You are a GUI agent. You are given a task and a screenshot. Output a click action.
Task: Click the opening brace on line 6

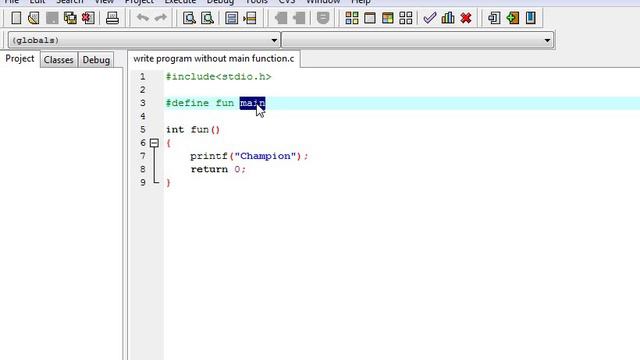169,143
